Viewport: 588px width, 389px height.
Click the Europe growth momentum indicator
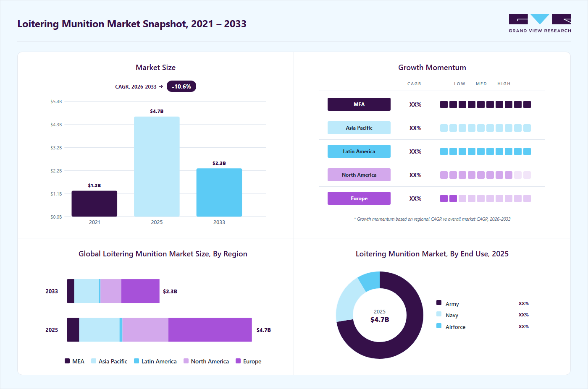tap(486, 198)
